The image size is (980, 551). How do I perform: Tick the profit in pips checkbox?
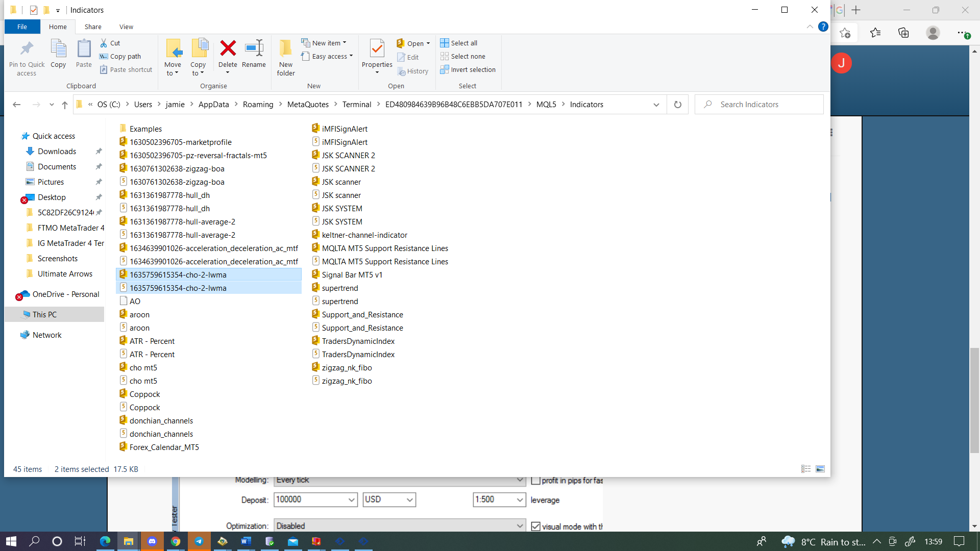point(535,480)
